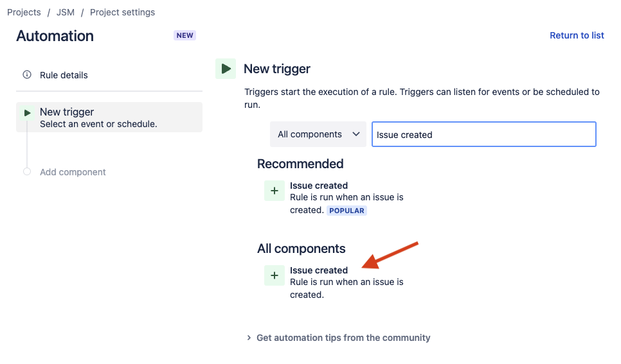Image resolution: width=621 pixels, height=364 pixels.
Task: Go to Projects in the breadcrumb
Action: point(24,12)
